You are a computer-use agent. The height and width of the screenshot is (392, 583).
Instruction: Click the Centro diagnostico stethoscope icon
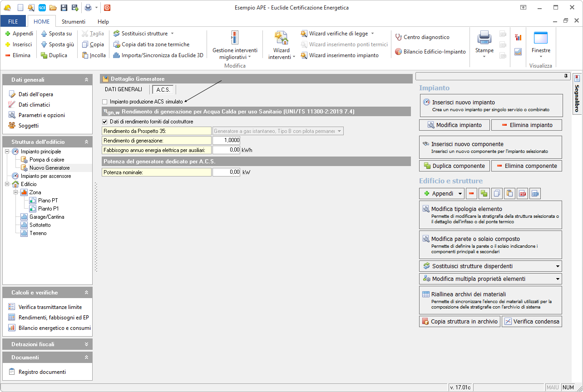pyautogui.click(x=398, y=37)
